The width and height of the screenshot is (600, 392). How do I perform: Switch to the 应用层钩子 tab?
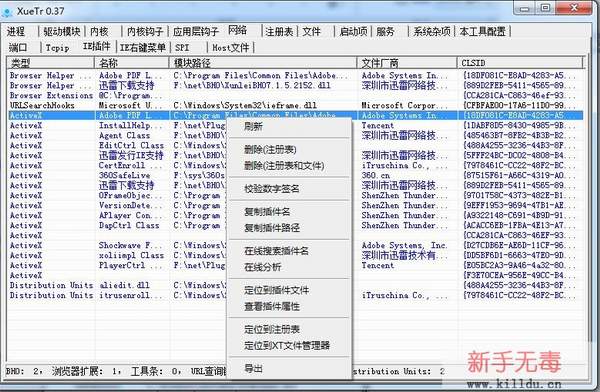[196, 31]
